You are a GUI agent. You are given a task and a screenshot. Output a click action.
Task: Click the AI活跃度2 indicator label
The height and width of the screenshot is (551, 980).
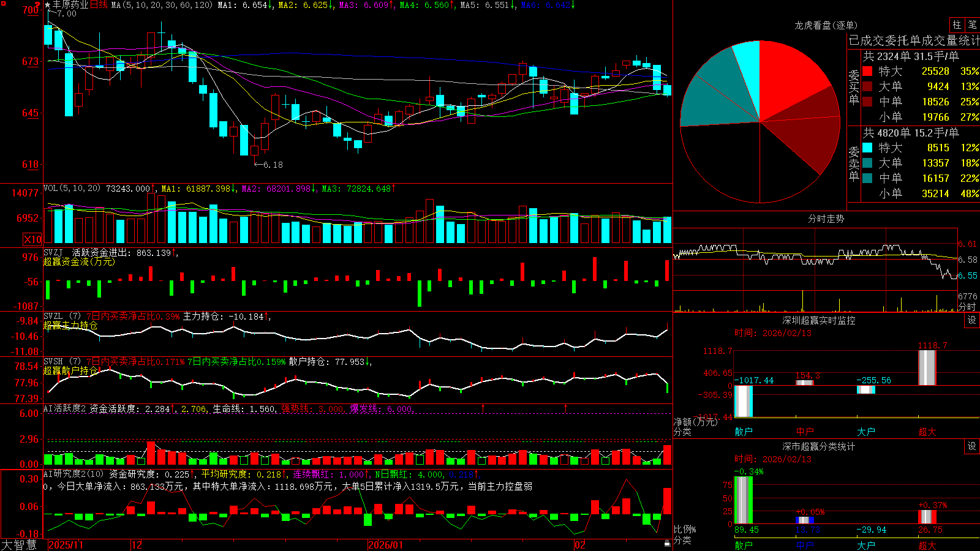coord(65,408)
